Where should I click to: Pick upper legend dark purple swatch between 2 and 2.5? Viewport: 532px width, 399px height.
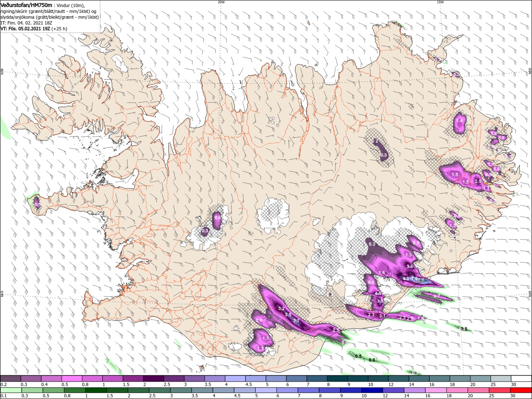tap(153, 379)
